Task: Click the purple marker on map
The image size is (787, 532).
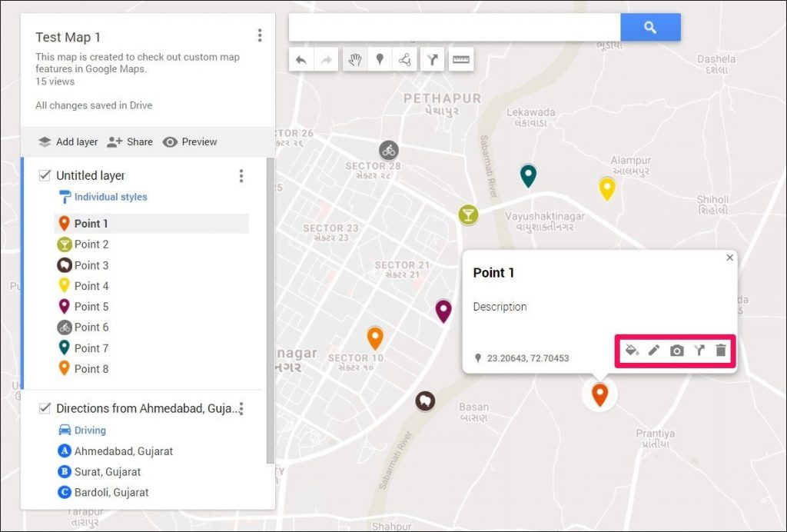Action: click(443, 311)
